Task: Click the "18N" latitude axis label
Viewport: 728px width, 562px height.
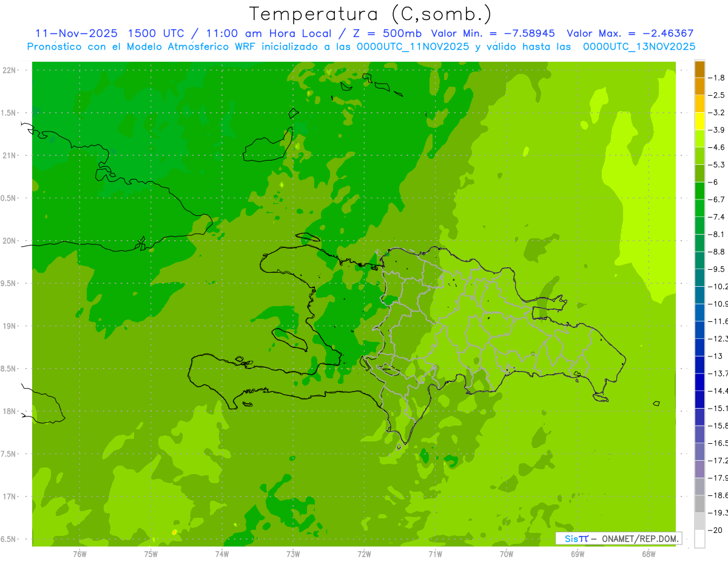Action: click(10, 412)
